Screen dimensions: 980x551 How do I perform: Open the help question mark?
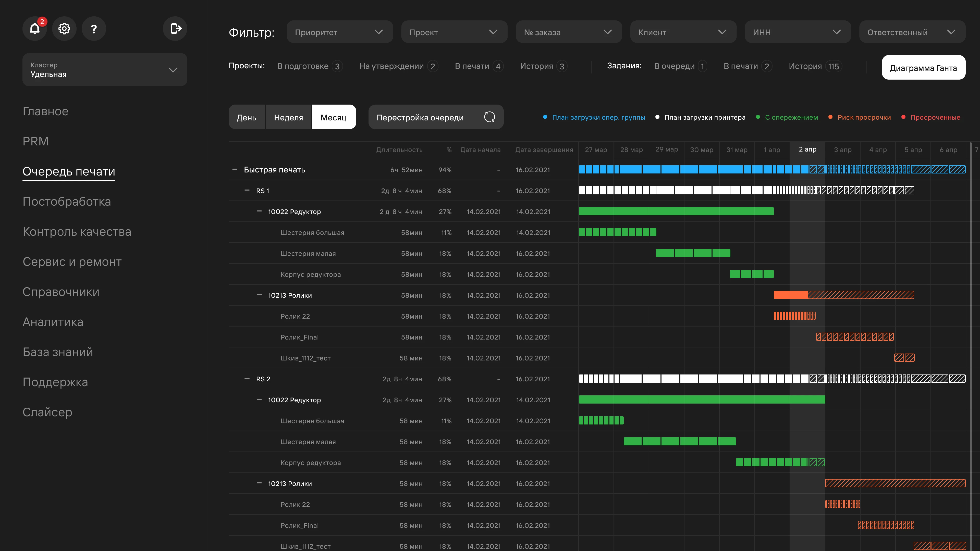click(94, 29)
